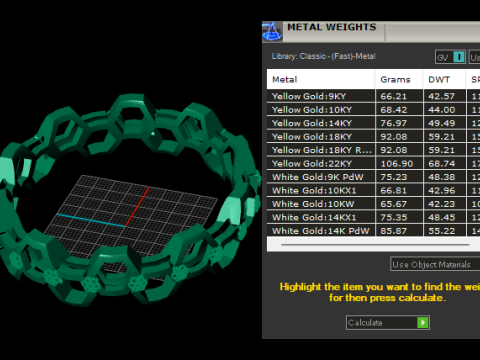The width and height of the screenshot is (480, 360).
Task: Toggle the GV switch
Action: click(450, 57)
